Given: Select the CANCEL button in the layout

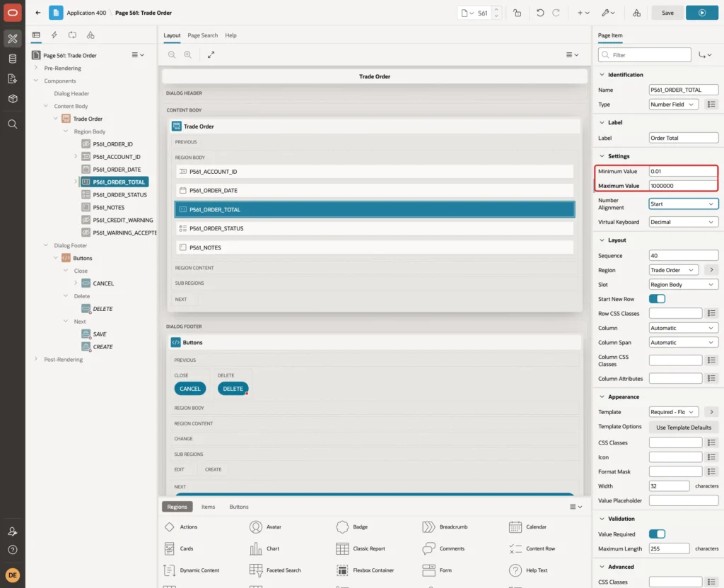Looking at the screenshot, I should click(x=189, y=389).
